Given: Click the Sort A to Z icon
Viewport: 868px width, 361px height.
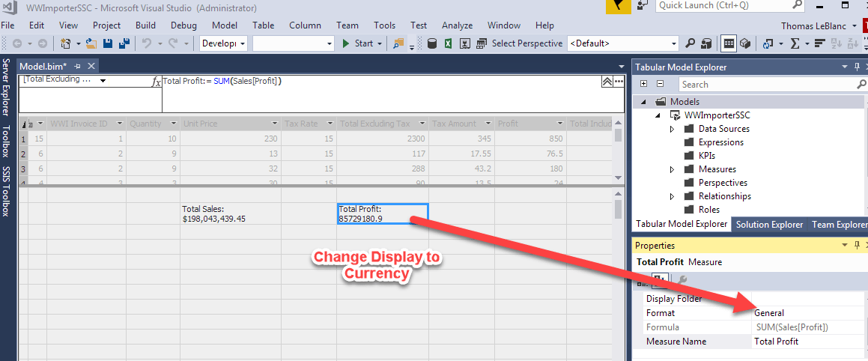Looking at the screenshot, I should (836, 43).
